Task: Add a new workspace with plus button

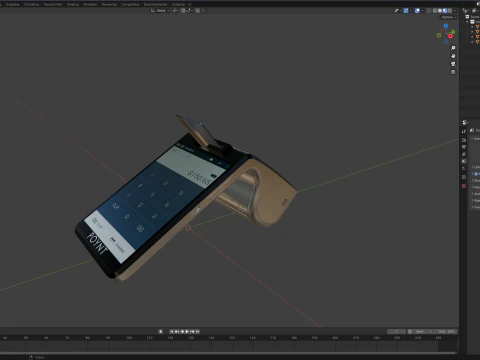Action: [x=190, y=4]
